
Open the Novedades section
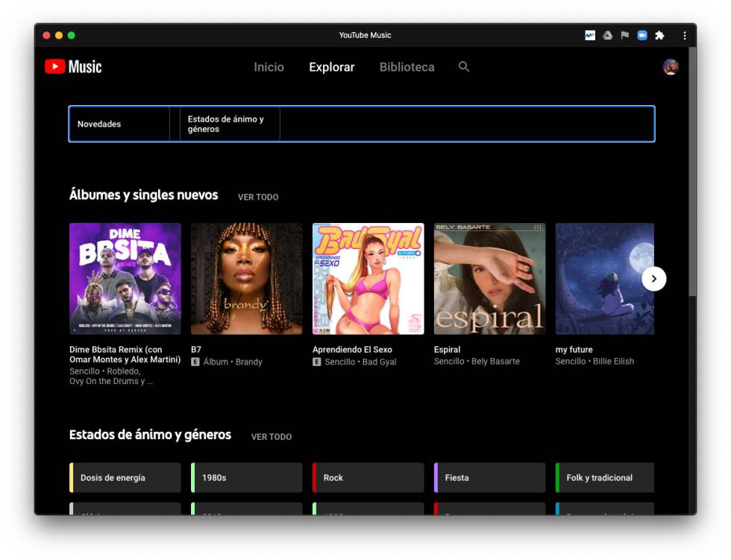pos(119,124)
